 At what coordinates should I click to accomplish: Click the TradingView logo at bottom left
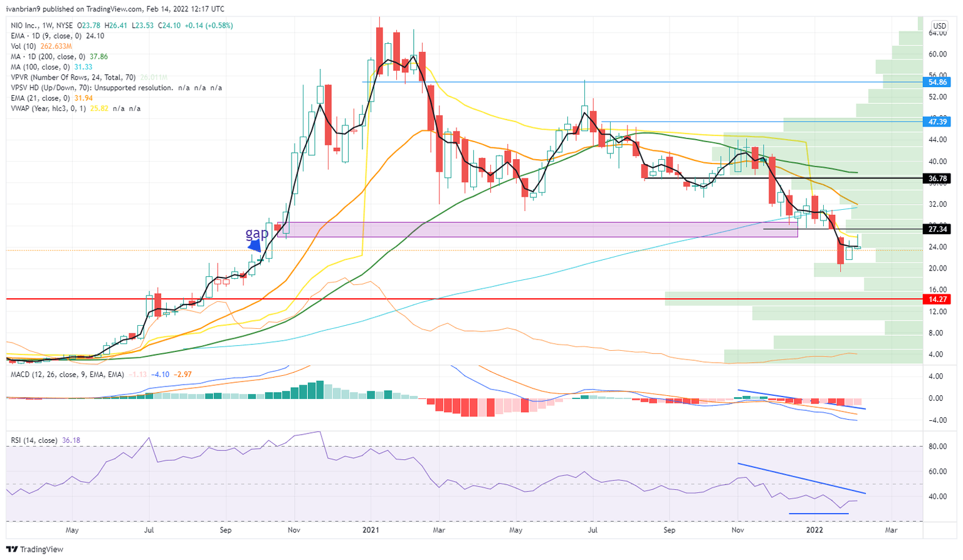[35, 549]
